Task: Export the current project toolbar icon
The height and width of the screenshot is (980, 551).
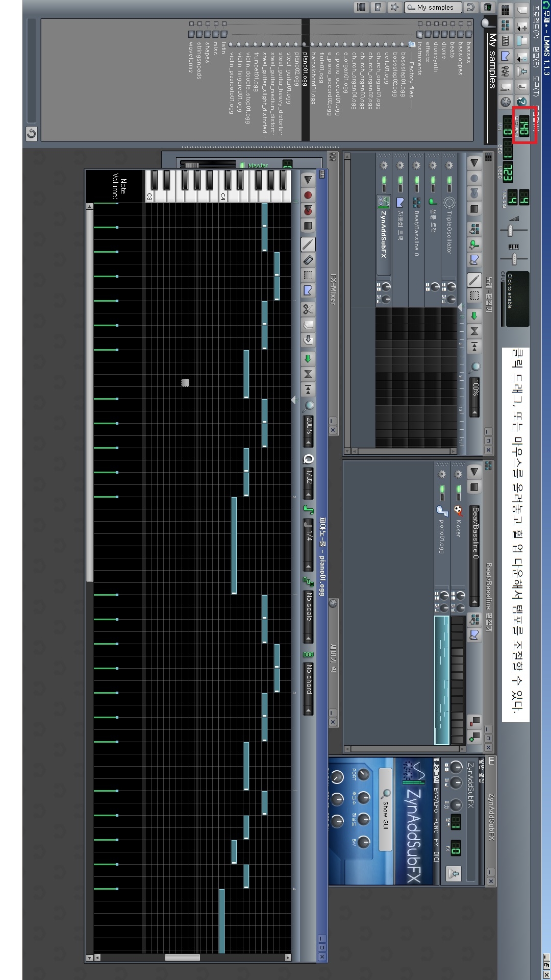Action: 521,87
